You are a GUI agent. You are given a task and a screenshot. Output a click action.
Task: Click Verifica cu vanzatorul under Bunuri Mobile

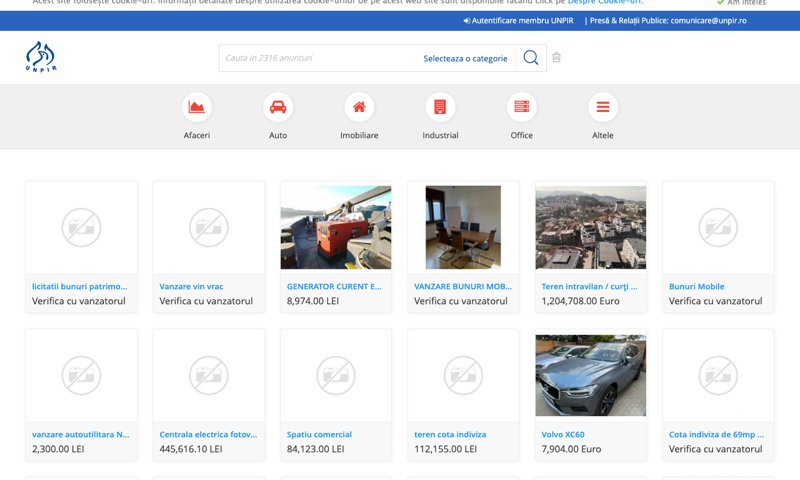click(715, 301)
